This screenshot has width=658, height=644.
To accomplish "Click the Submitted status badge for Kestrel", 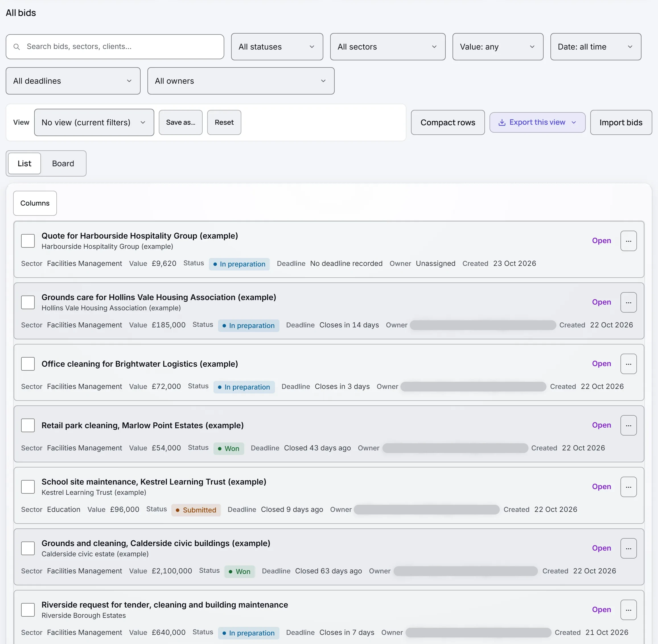I will [x=196, y=510].
